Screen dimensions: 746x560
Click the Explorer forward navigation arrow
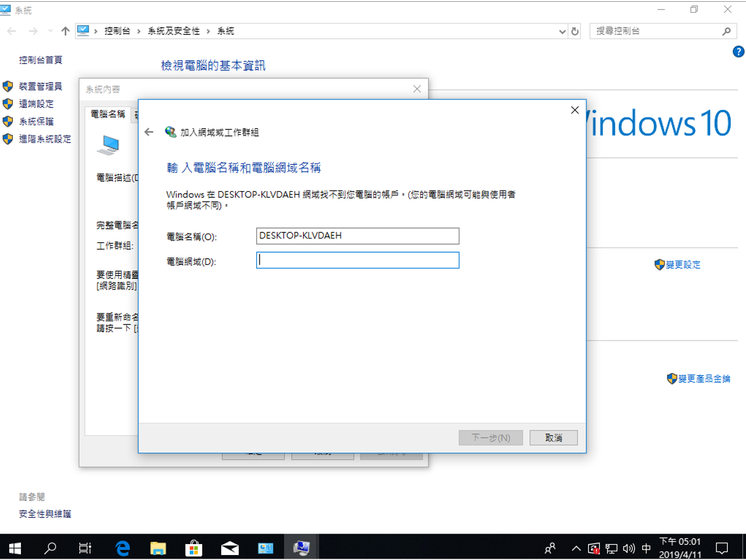point(33,31)
